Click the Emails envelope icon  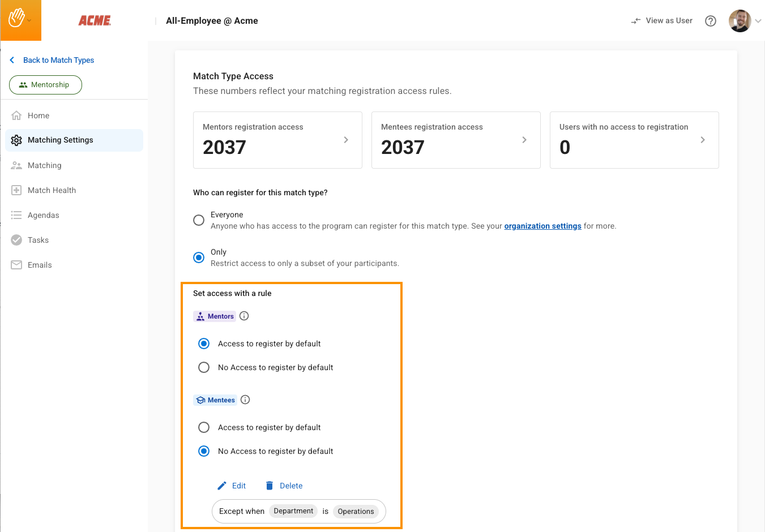point(16,265)
